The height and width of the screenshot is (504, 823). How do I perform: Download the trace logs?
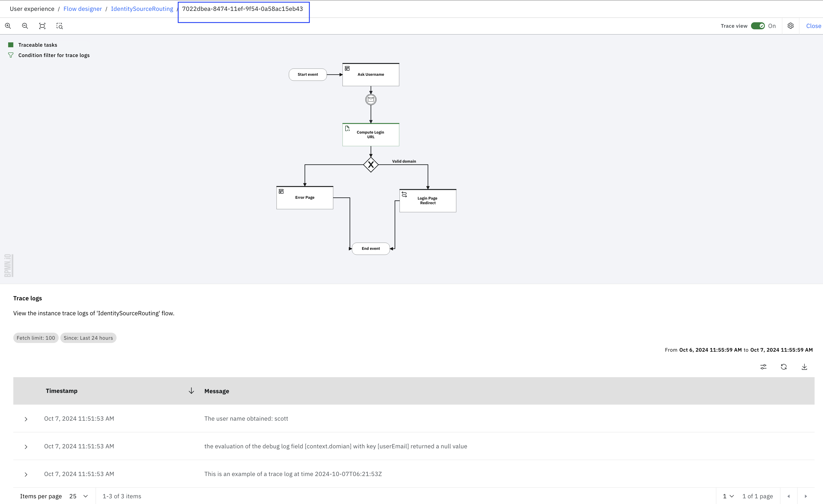click(x=804, y=367)
